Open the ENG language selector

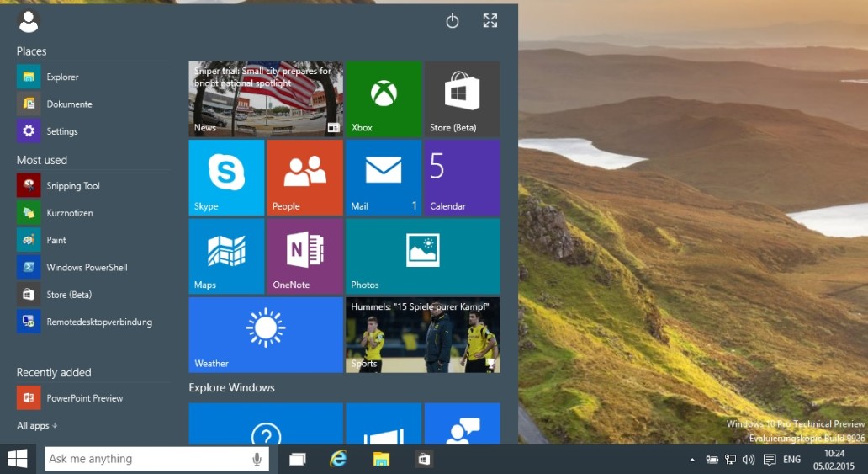[x=791, y=460]
